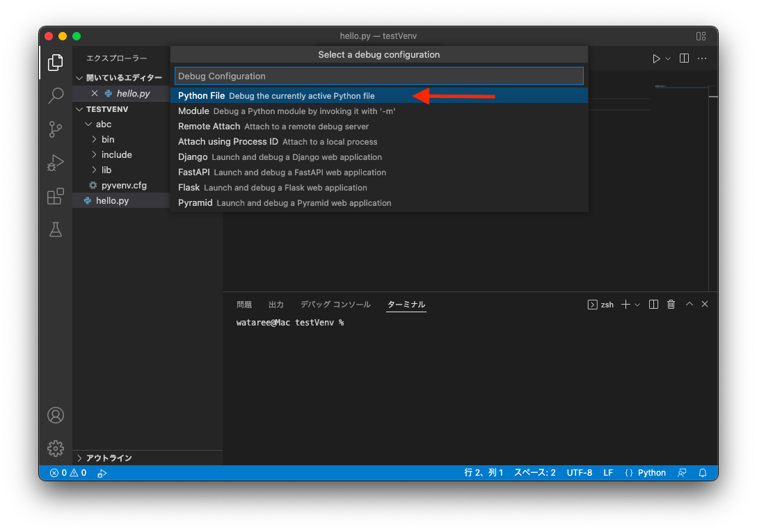This screenshot has width=757, height=532.
Task: Click 行 2、列 1 cursor position
Action: [x=484, y=473]
